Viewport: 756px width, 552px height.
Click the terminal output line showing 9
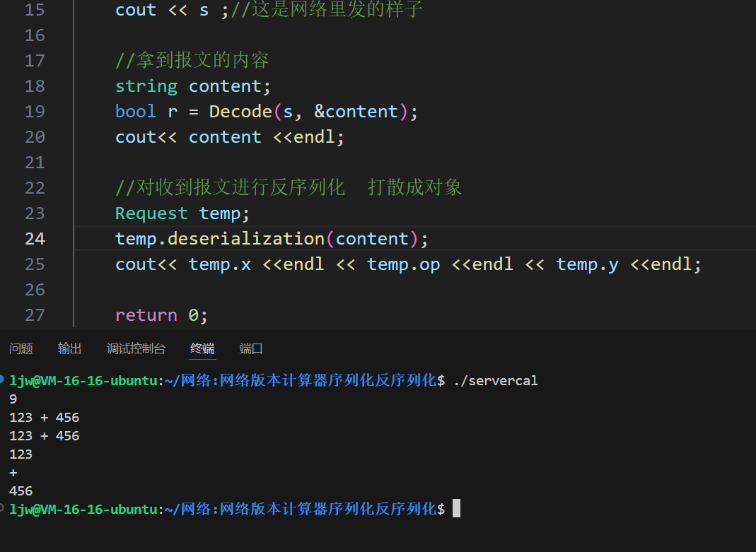13,399
